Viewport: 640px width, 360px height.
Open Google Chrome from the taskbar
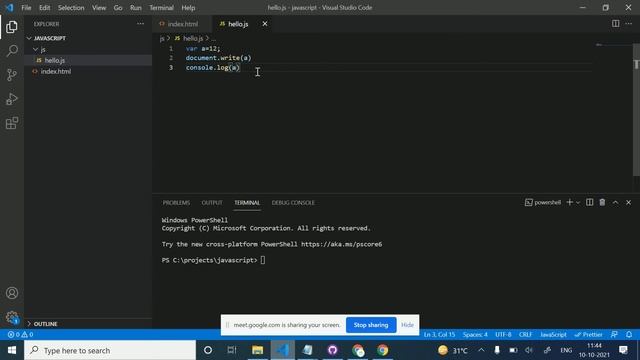pos(382,350)
